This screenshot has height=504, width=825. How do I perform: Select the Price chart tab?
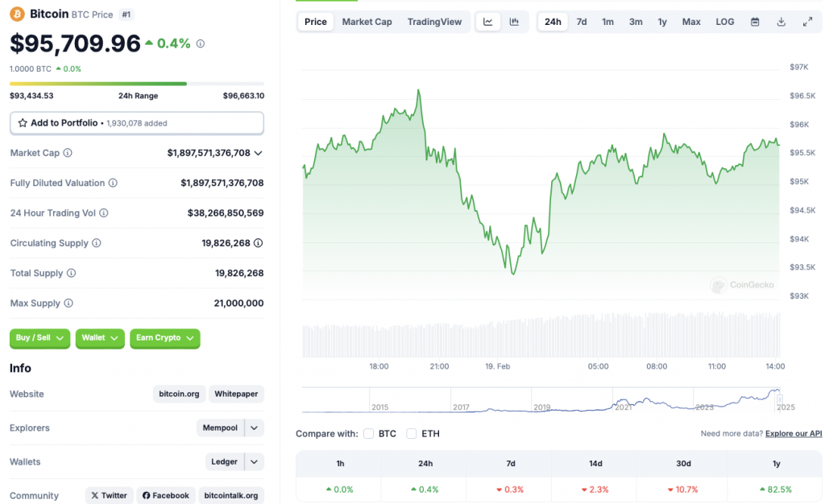316,22
